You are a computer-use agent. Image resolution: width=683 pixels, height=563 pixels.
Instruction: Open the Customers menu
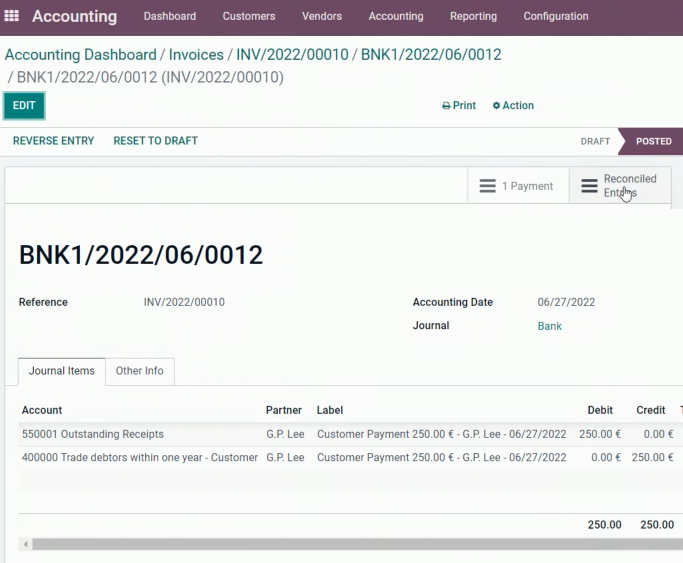click(x=249, y=16)
